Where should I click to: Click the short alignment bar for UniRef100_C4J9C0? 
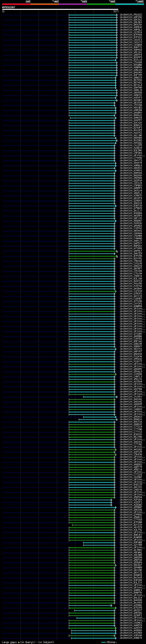(100, 397)
